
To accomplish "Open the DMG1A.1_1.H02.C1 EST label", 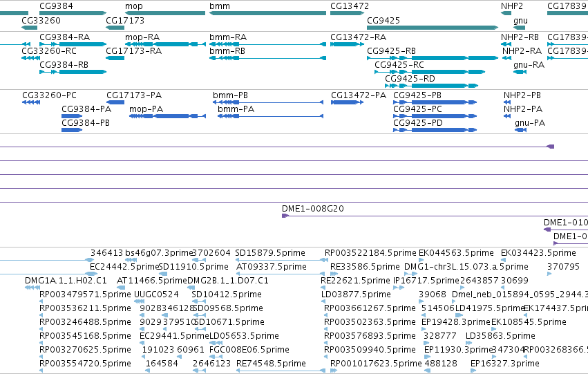I will pyautogui.click(x=66, y=281).
